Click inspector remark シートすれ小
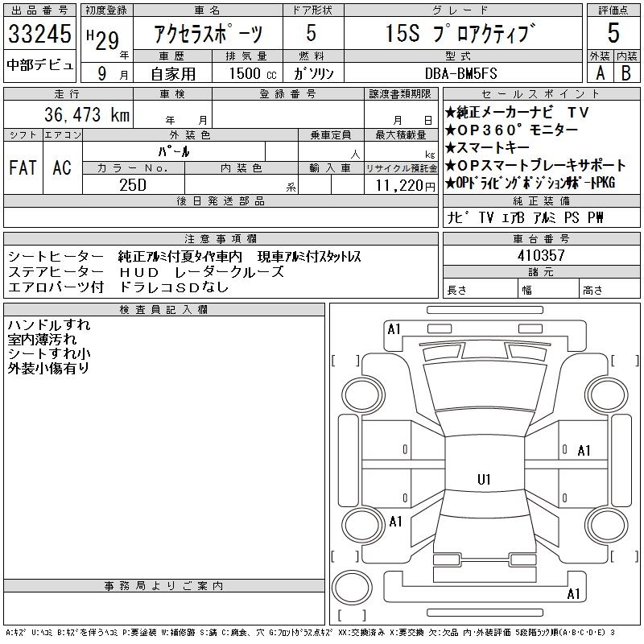Viewport: 644px width, 644px height. click(49, 353)
